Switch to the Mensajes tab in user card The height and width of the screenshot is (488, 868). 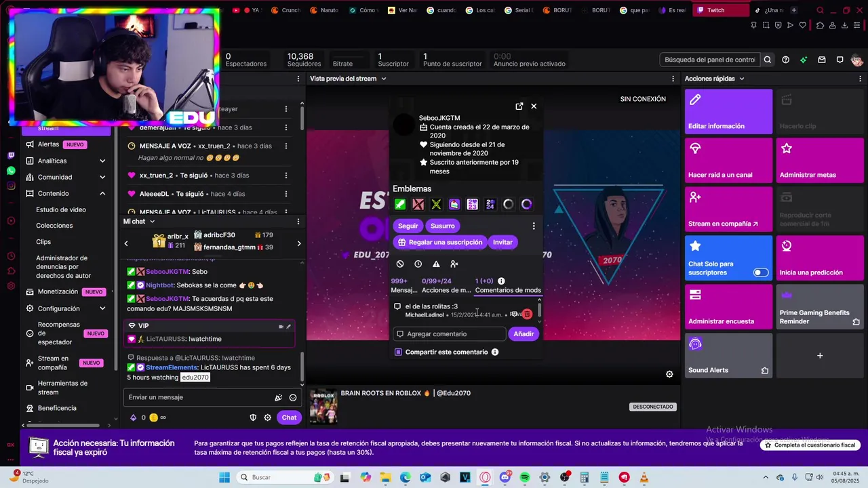click(404, 285)
